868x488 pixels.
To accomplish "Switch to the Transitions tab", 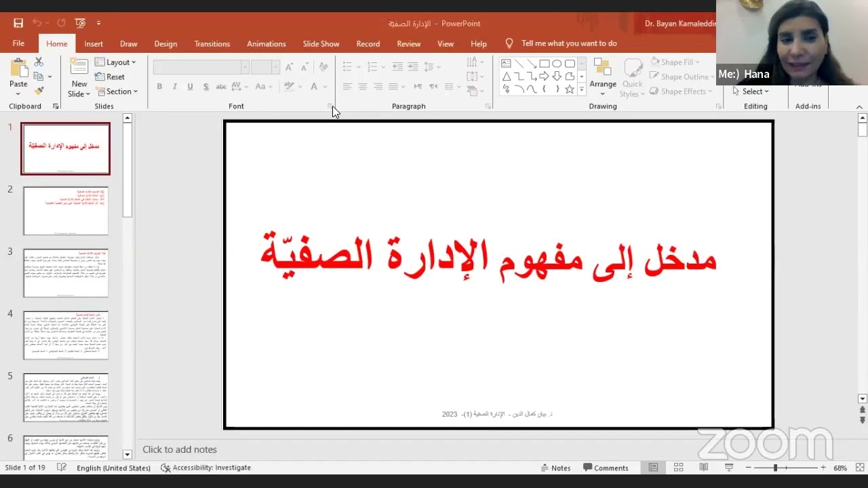I will tap(212, 43).
